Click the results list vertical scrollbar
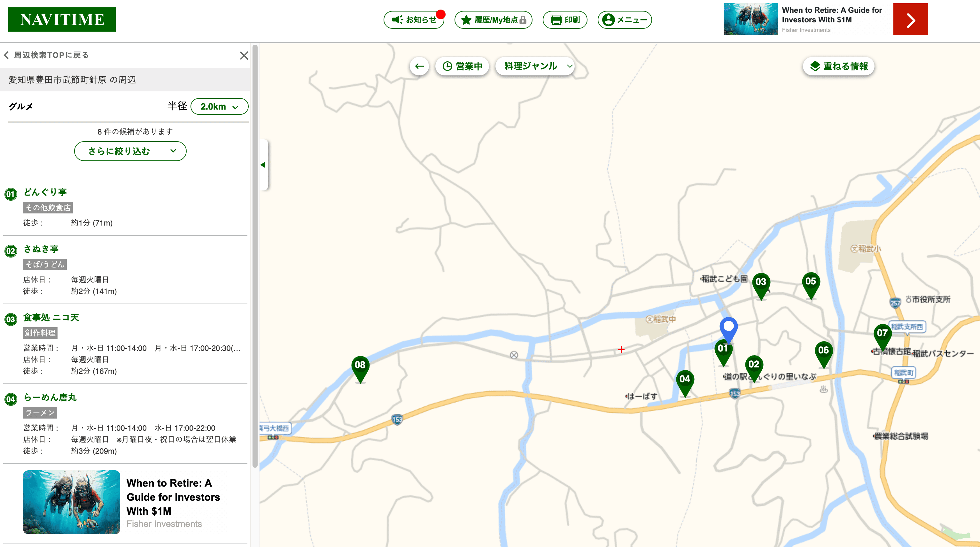 pos(255,255)
